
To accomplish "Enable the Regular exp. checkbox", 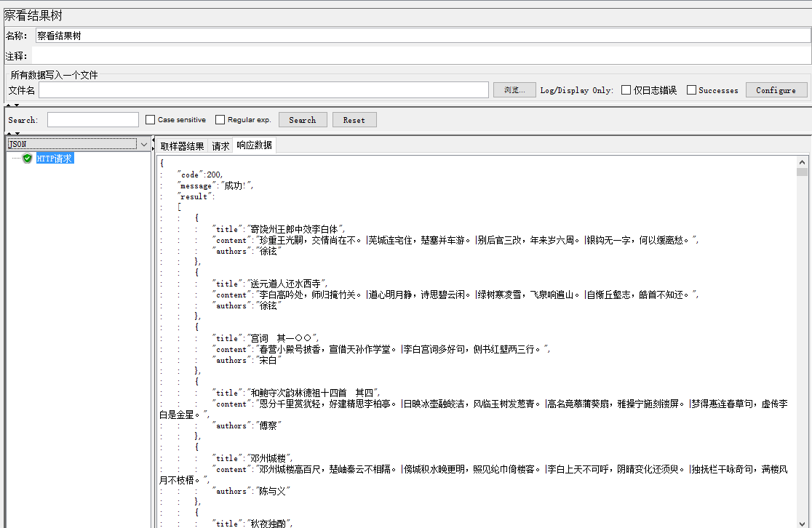I will pyautogui.click(x=220, y=119).
